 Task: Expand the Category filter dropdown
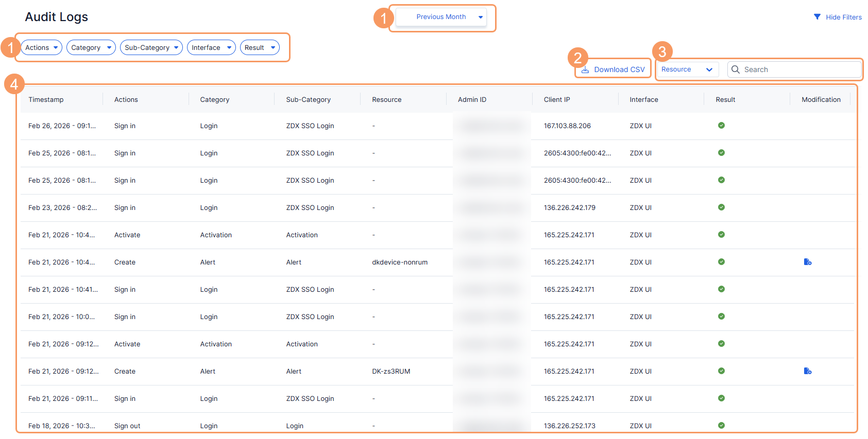pos(91,47)
